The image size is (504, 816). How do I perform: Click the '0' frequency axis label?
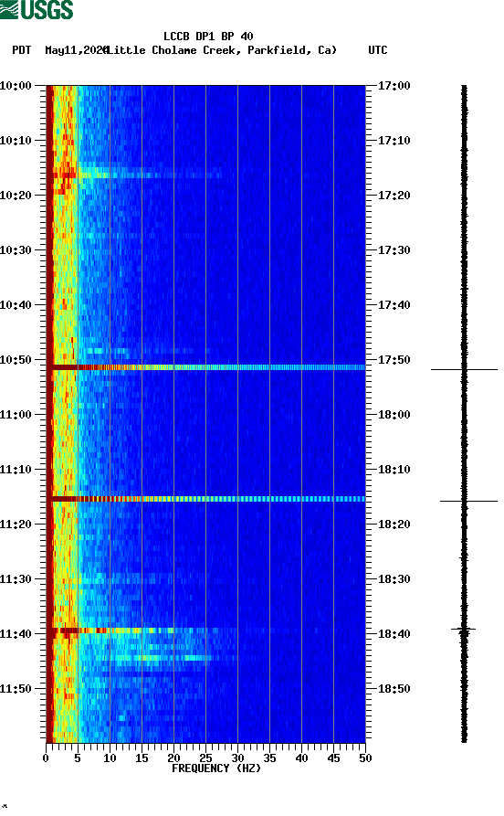pos(46,758)
